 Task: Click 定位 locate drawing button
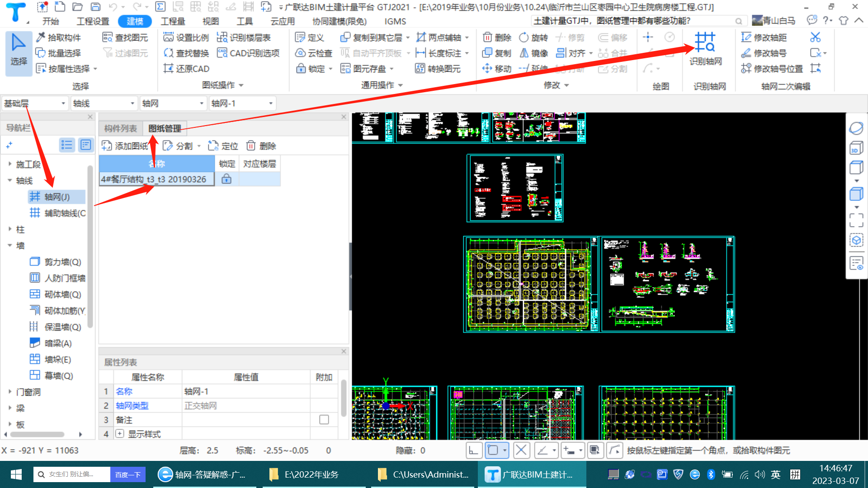coord(223,146)
